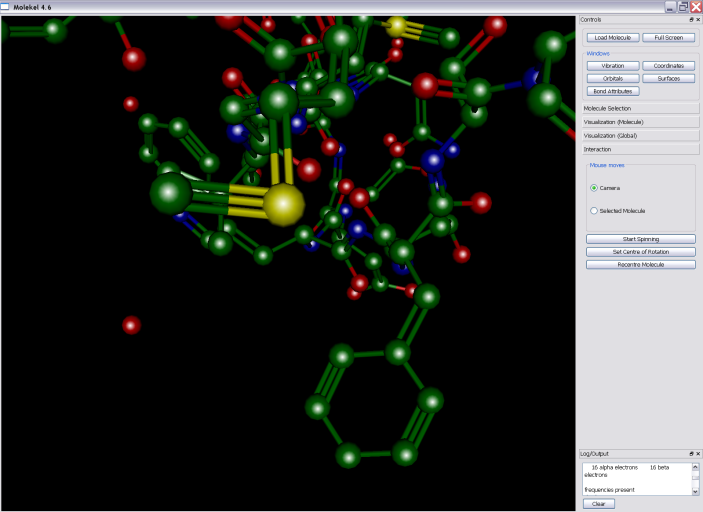Open the Vibration window
The image size is (703, 512).
tap(613, 65)
